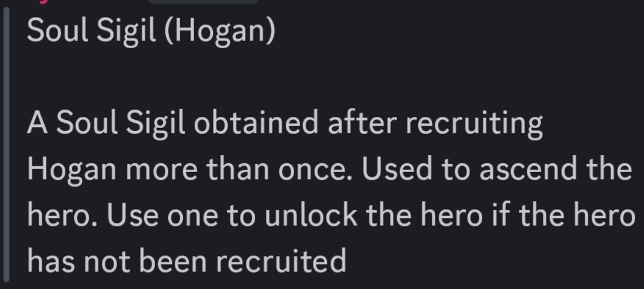
Task: Click the 'Soul Sigil (Hogan)' title line
Action: pyautogui.click(x=151, y=32)
